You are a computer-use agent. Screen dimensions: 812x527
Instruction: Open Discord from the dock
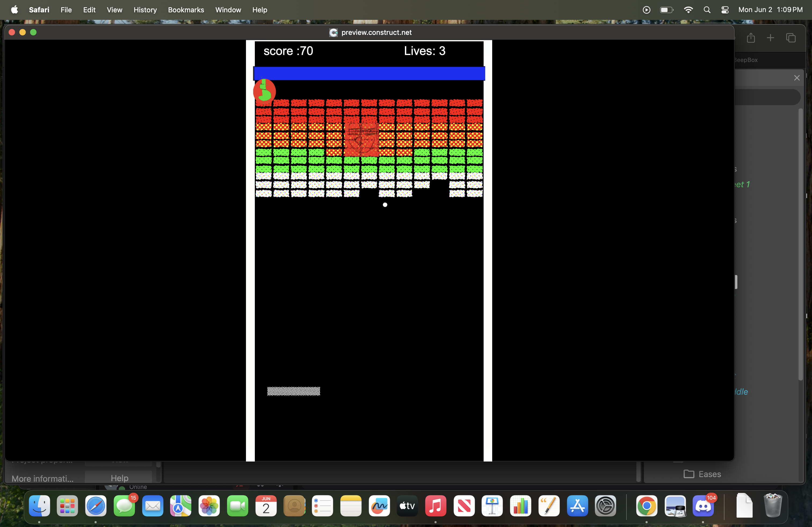click(x=703, y=506)
